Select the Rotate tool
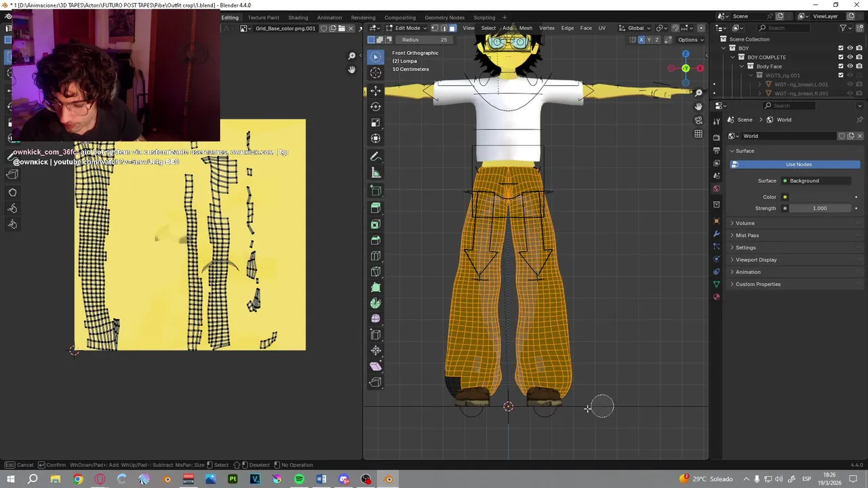 [x=376, y=106]
